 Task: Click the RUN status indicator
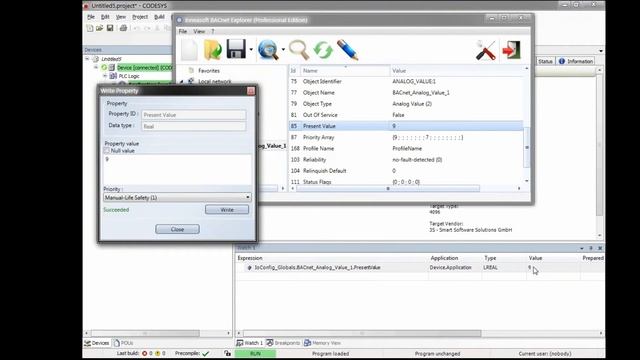pyautogui.click(x=256, y=353)
